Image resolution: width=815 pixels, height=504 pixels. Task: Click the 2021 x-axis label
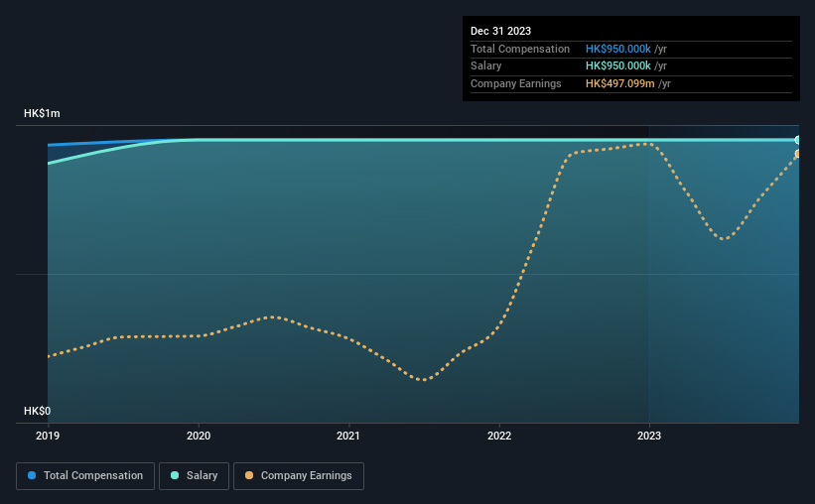348,436
